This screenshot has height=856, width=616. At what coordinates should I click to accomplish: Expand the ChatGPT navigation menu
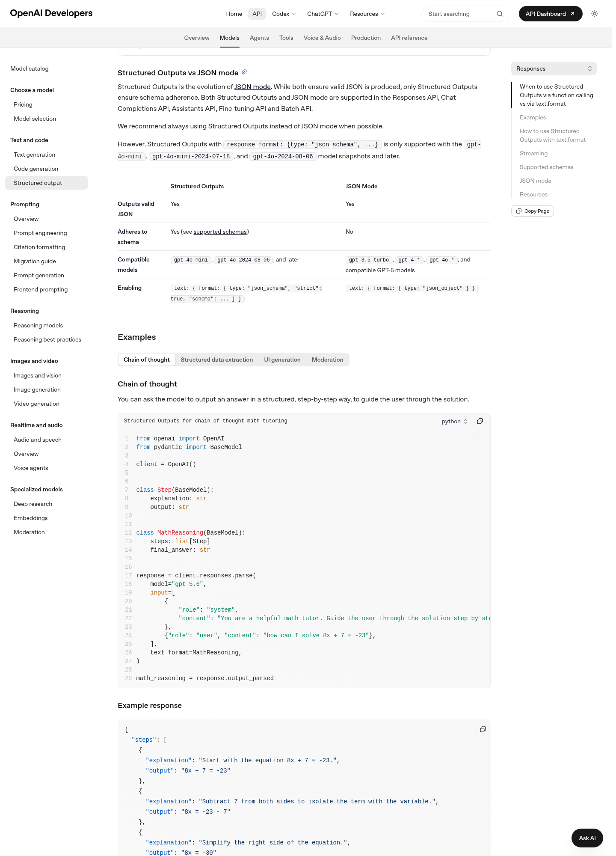tap(323, 14)
